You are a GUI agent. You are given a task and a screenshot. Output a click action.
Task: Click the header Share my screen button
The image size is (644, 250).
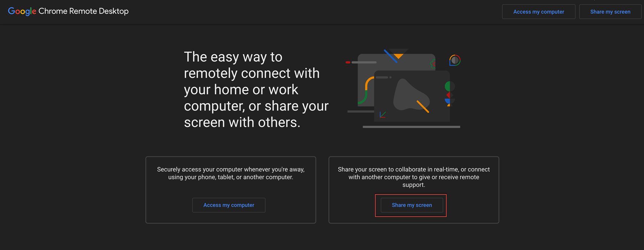point(610,12)
